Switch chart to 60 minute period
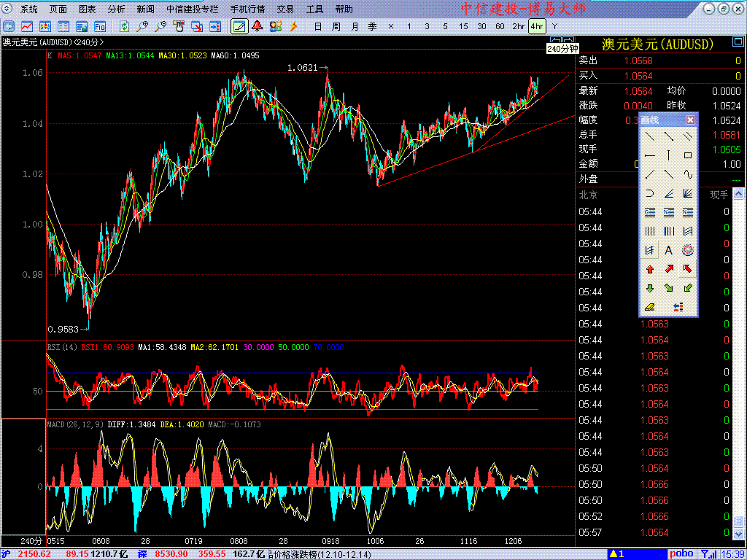The height and width of the screenshot is (560, 747). pyautogui.click(x=500, y=26)
